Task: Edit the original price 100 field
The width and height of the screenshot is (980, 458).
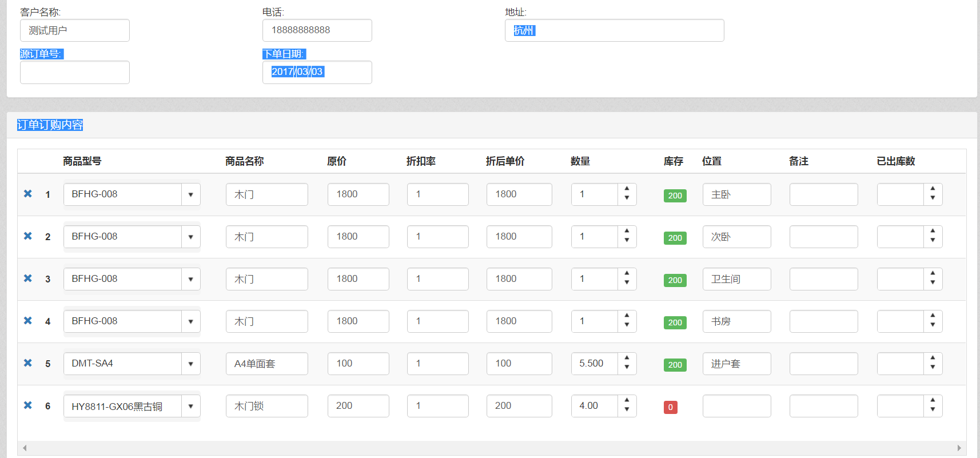Action: (358, 364)
